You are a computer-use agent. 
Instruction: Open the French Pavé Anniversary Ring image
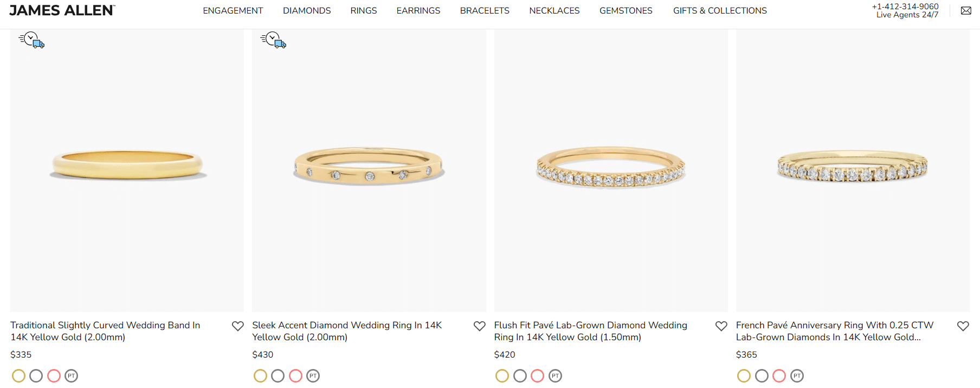[x=852, y=168]
